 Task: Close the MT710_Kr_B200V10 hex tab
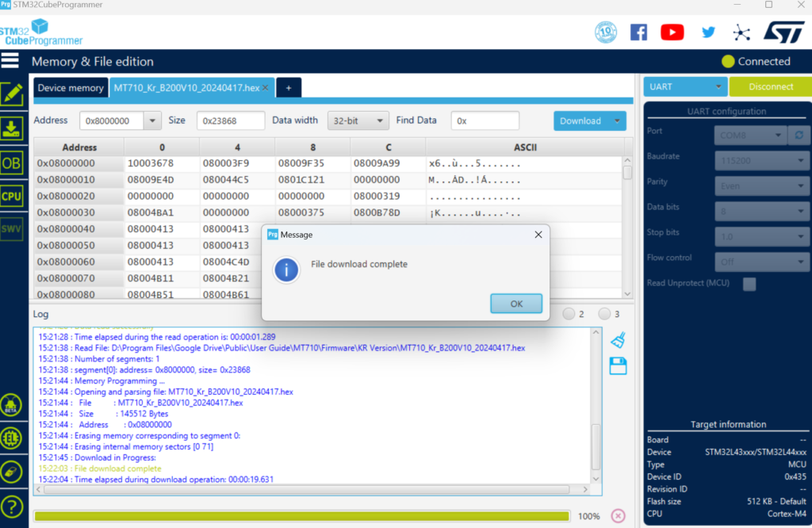(x=266, y=87)
